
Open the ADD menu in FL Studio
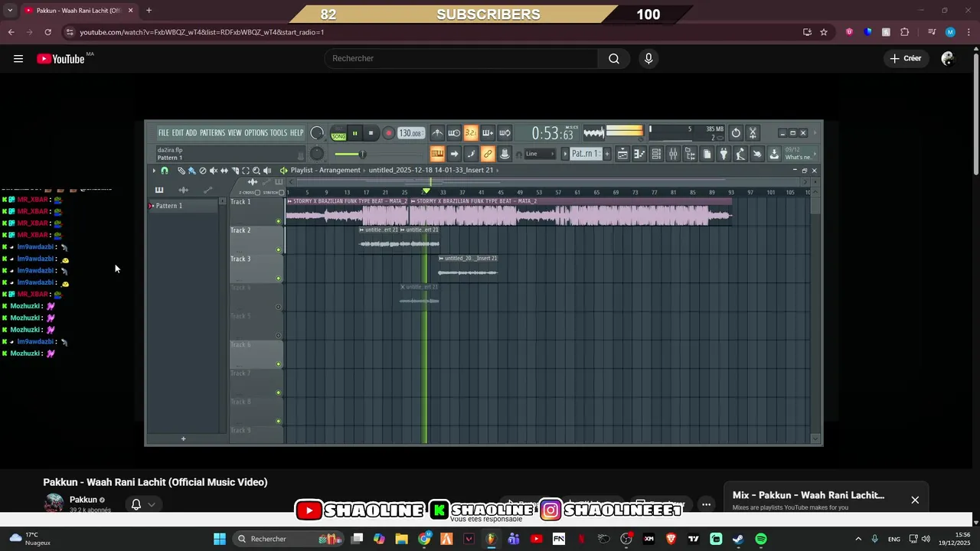(191, 133)
